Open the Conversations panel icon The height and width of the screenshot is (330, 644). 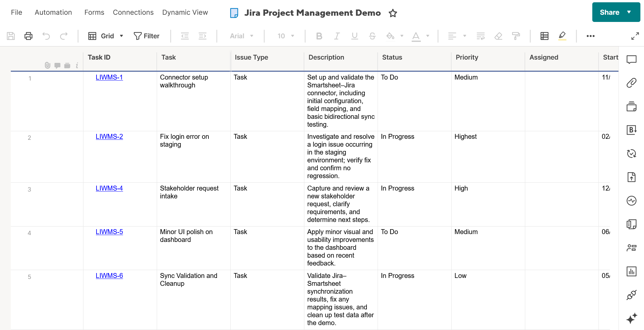coord(631,59)
